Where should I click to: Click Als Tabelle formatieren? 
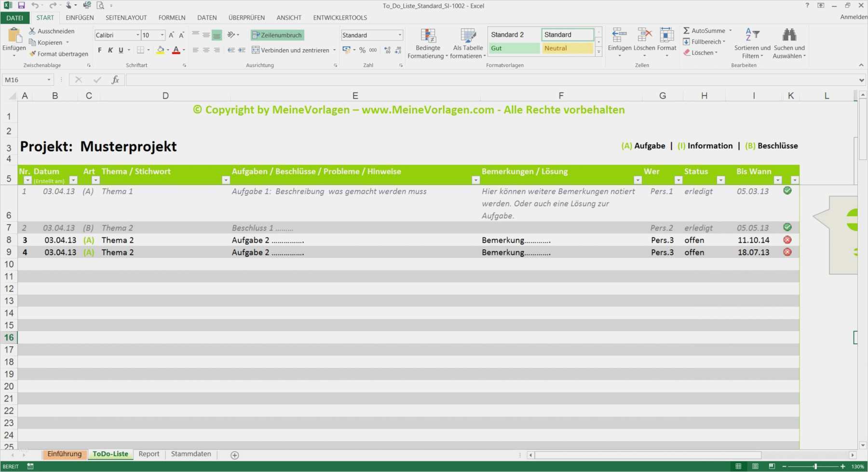coord(467,42)
